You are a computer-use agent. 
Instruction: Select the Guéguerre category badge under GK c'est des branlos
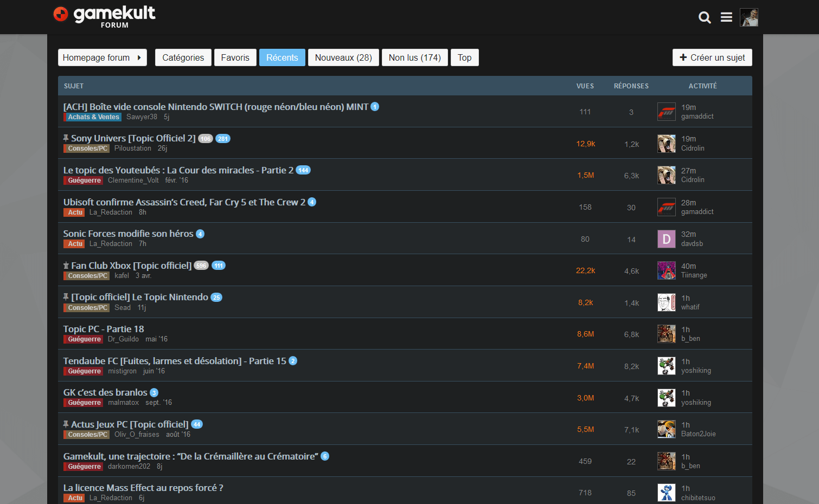coord(83,403)
